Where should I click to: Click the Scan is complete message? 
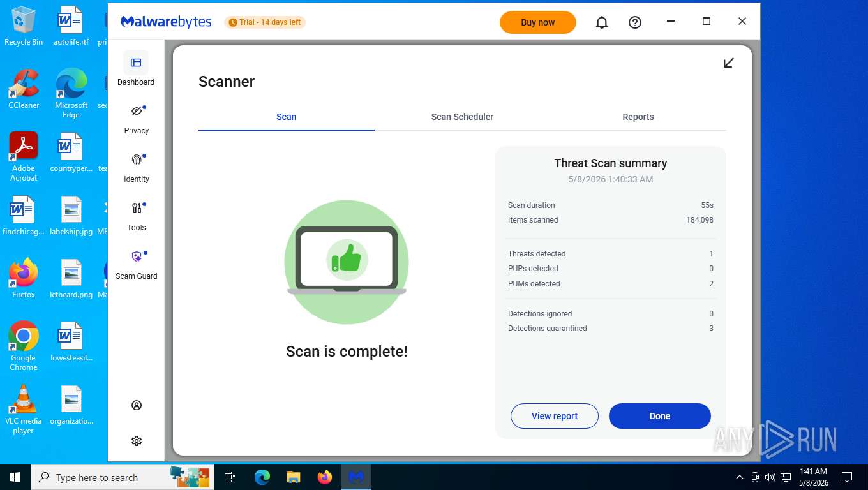(x=347, y=352)
